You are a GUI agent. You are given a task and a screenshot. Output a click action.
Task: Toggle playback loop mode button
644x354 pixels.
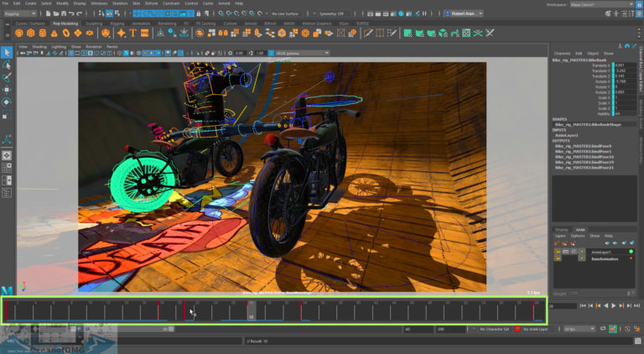point(603,329)
